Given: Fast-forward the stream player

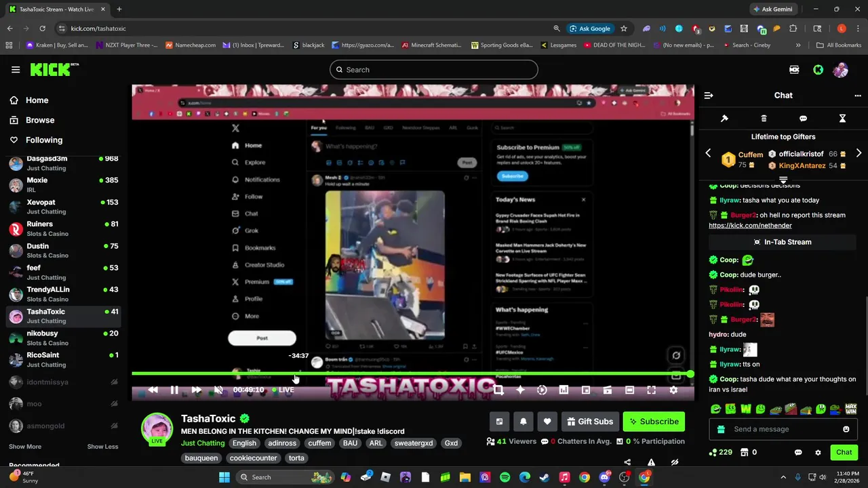Looking at the screenshot, I should coord(196,390).
